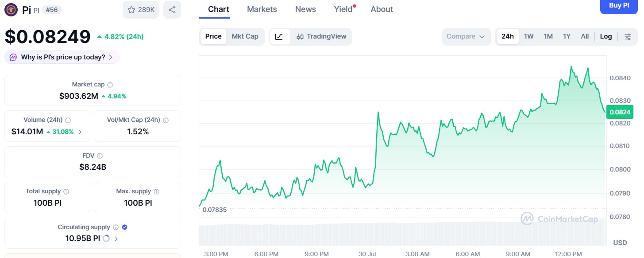Open Circulating supply info icon
The image size is (644, 258).
pyautogui.click(x=116, y=227)
